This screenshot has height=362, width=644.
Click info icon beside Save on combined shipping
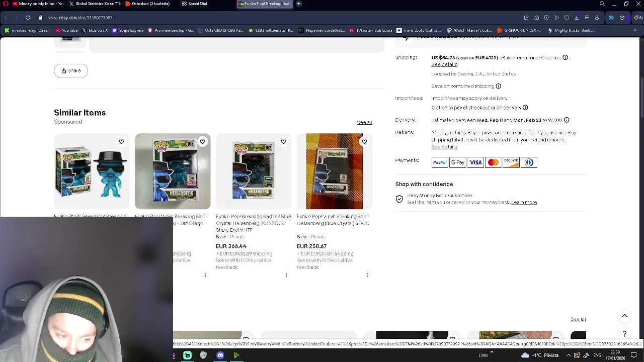pyautogui.click(x=499, y=86)
